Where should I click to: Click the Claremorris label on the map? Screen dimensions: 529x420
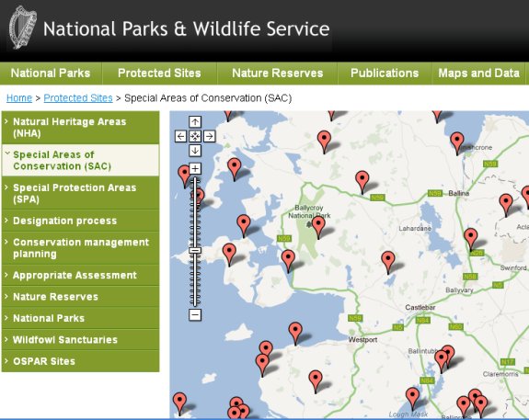(500, 374)
